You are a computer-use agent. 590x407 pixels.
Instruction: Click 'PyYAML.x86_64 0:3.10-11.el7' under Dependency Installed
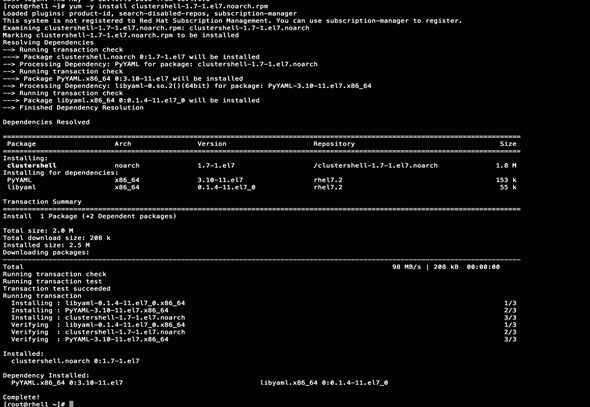[x=67, y=383]
